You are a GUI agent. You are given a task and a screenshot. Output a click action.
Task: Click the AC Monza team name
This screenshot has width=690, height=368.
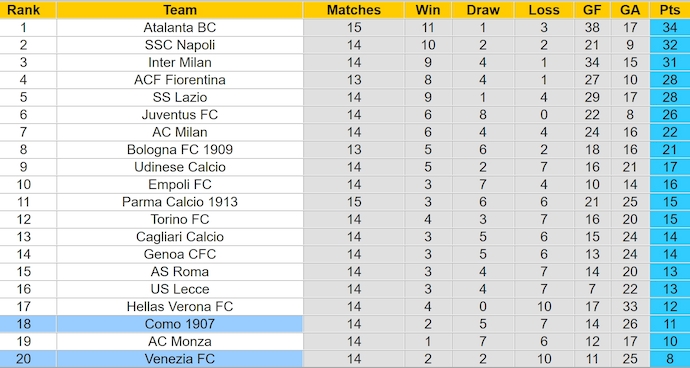180,342
